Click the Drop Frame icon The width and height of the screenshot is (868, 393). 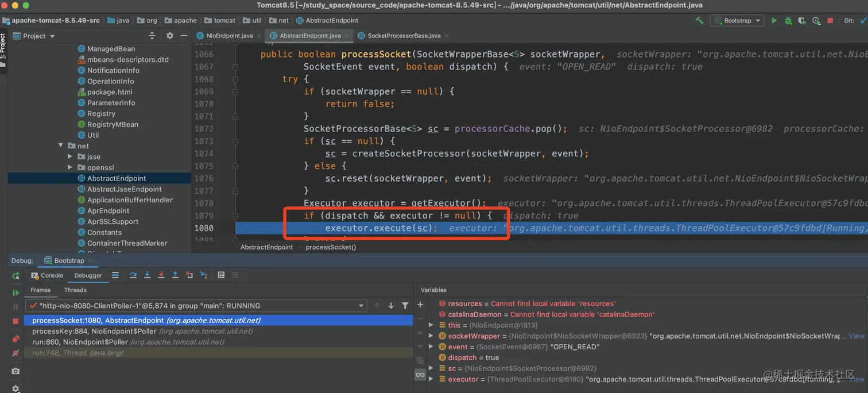click(x=189, y=275)
